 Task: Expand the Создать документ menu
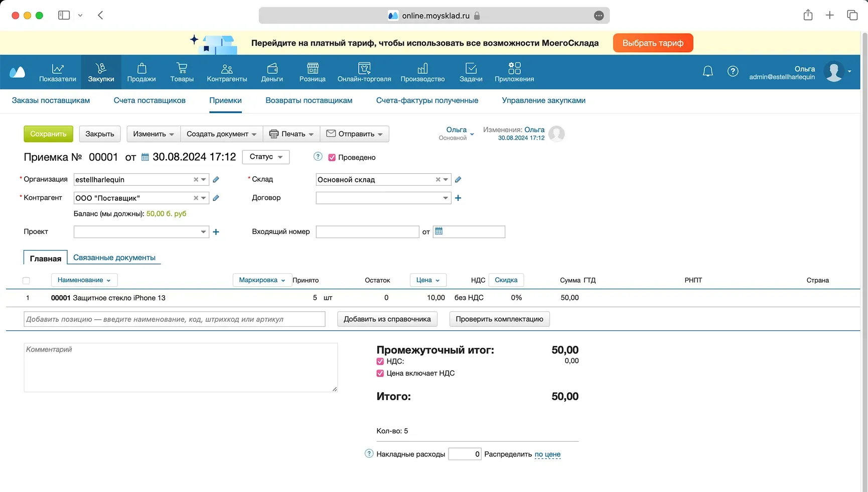coord(221,134)
